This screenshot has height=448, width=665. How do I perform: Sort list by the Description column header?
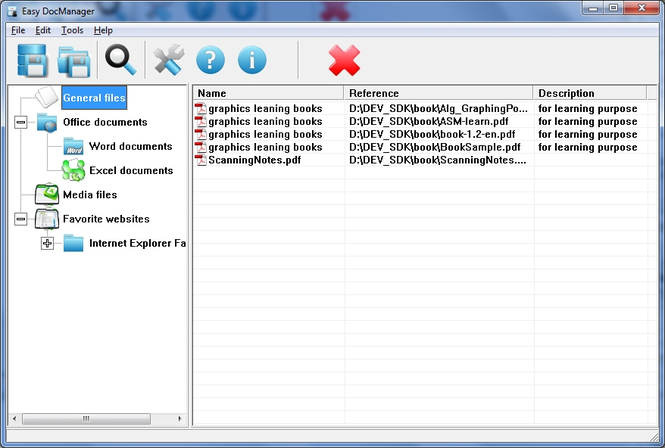[x=590, y=93]
